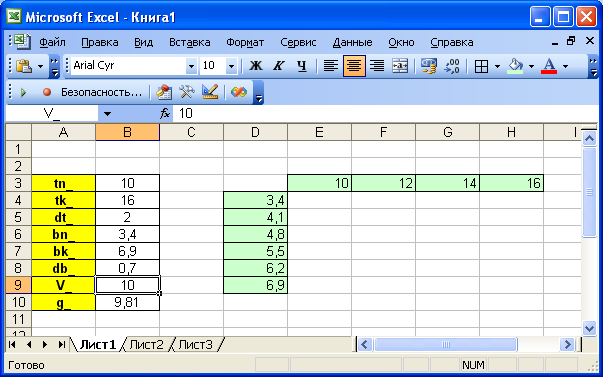Image resolution: width=603 pixels, height=377 pixels.
Task: Toggle center alignment button
Action: (x=354, y=66)
